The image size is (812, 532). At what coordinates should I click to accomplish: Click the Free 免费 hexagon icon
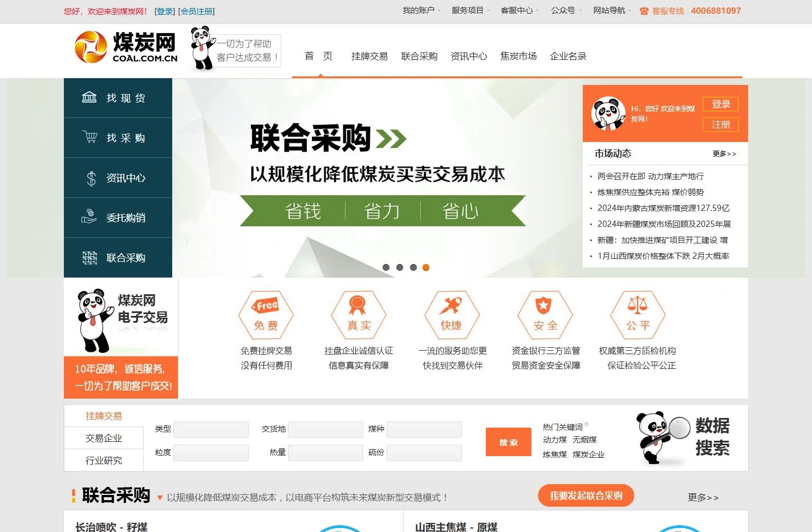(266, 314)
